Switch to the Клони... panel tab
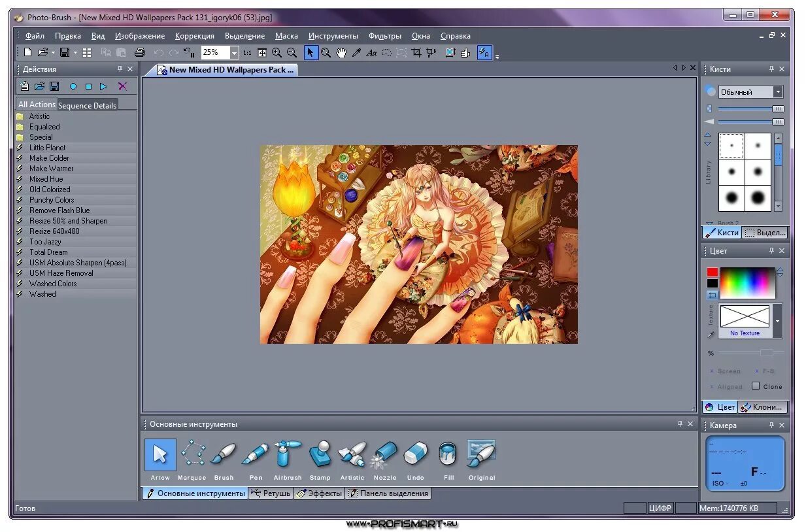 pyautogui.click(x=762, y=407)
